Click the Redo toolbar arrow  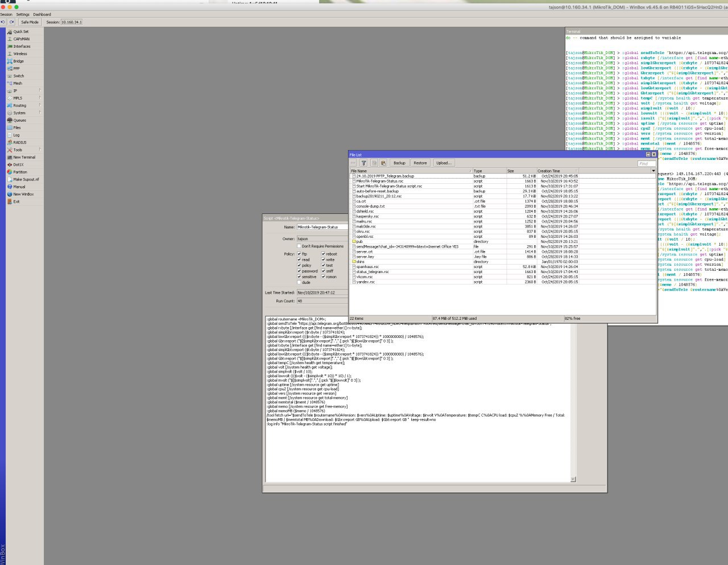coord(11,22)
